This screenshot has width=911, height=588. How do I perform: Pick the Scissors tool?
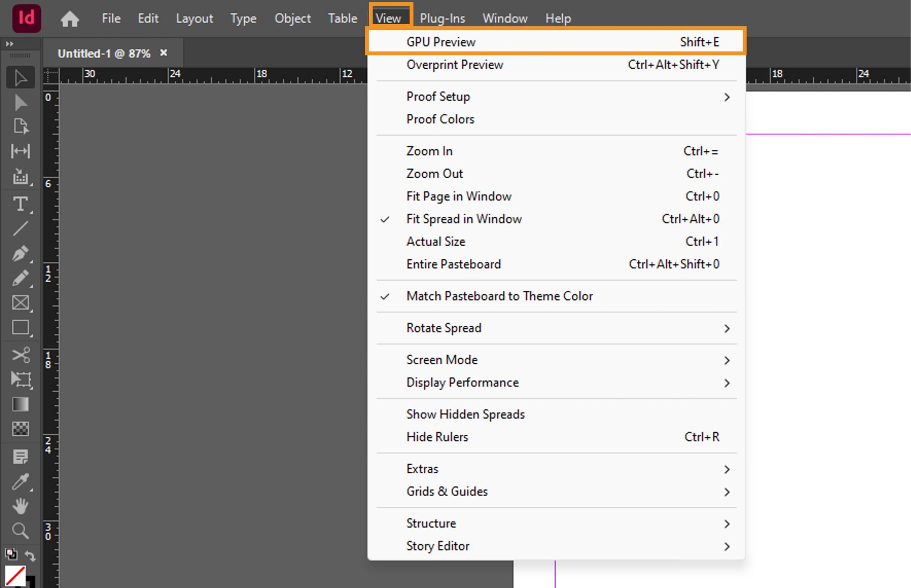point(20,354)
